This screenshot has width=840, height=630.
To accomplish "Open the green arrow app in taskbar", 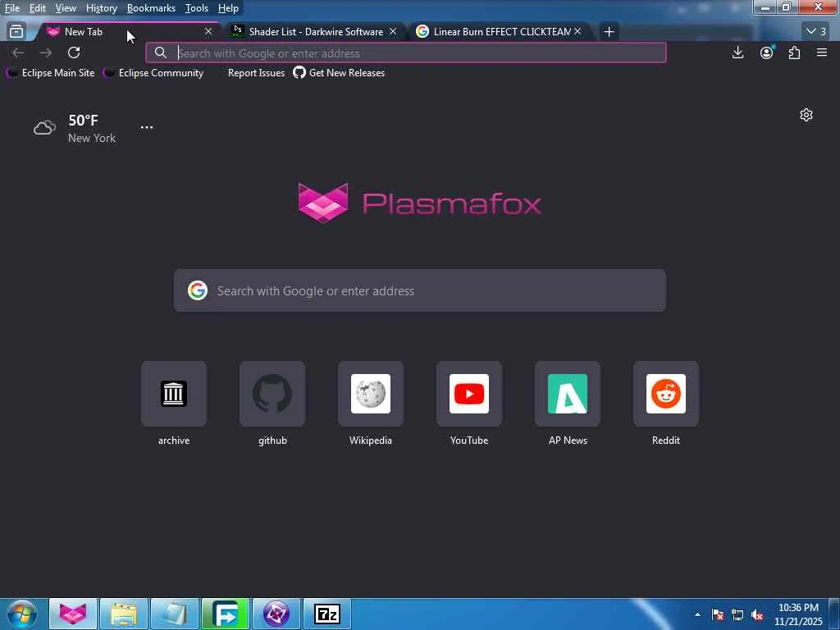I will pyautogui.click(x=226, y=614).
